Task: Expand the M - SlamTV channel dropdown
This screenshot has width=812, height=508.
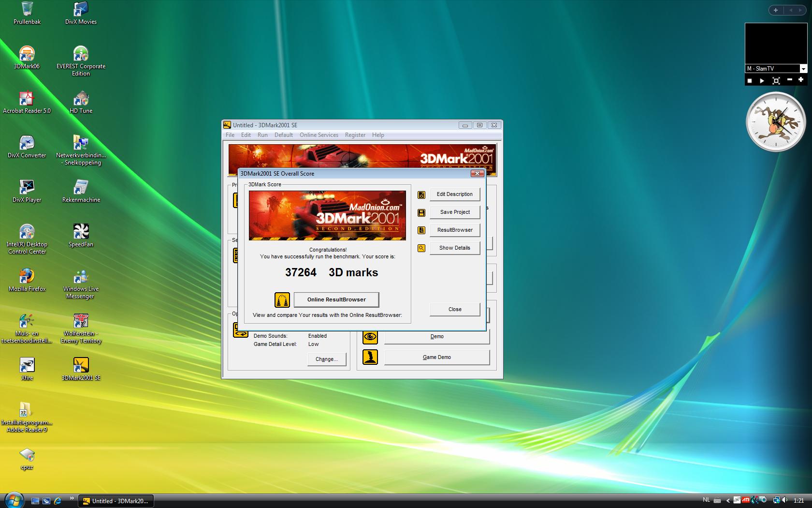Action: tap(803, 69)
